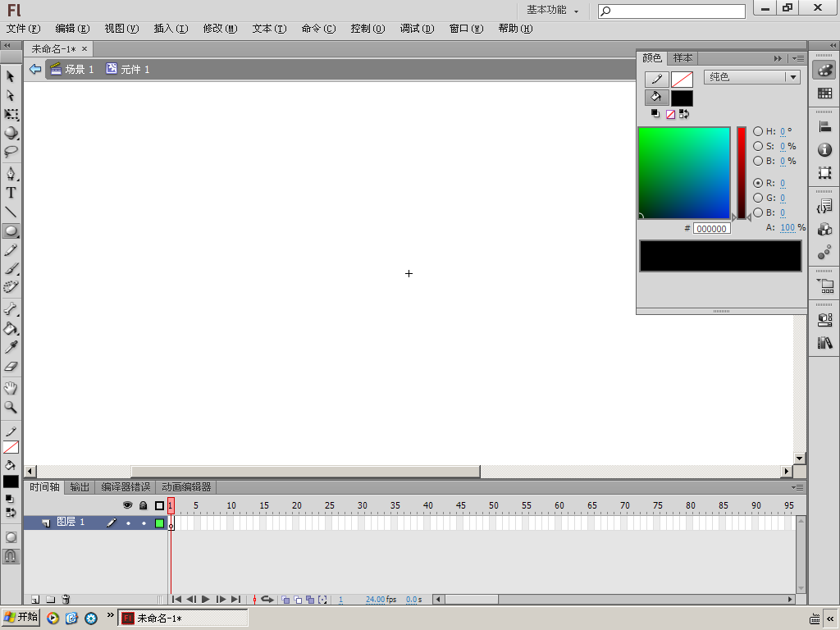This screenshot has width=840, height=630.
Task: Select the Oval shape tool
Action: [11, 231]
